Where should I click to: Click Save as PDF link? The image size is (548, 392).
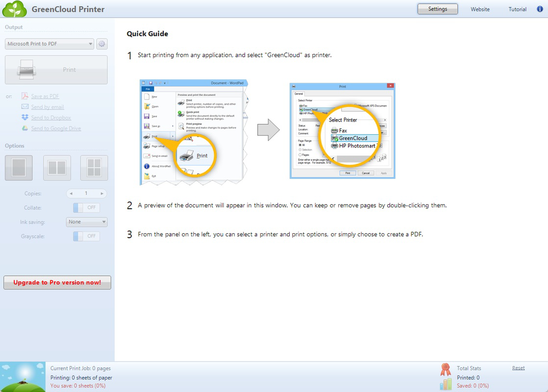45,96
